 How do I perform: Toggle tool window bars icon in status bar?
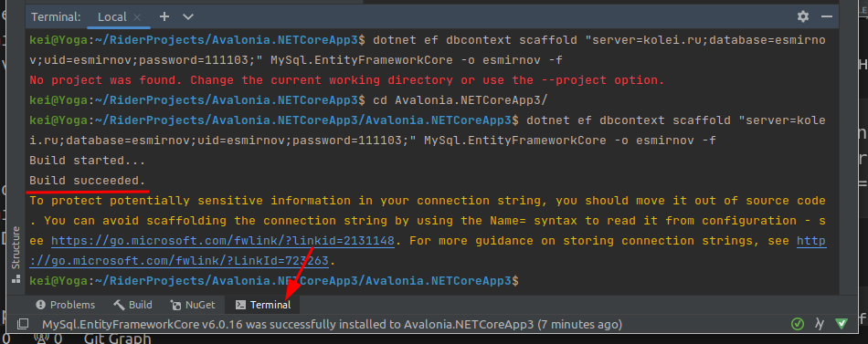[22, 324]
